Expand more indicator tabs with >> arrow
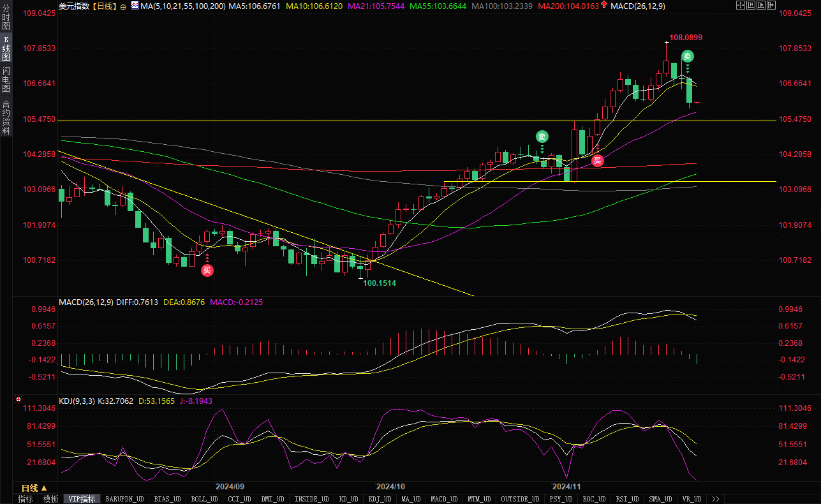Screen dimensions: 821x504 point(716,499)
